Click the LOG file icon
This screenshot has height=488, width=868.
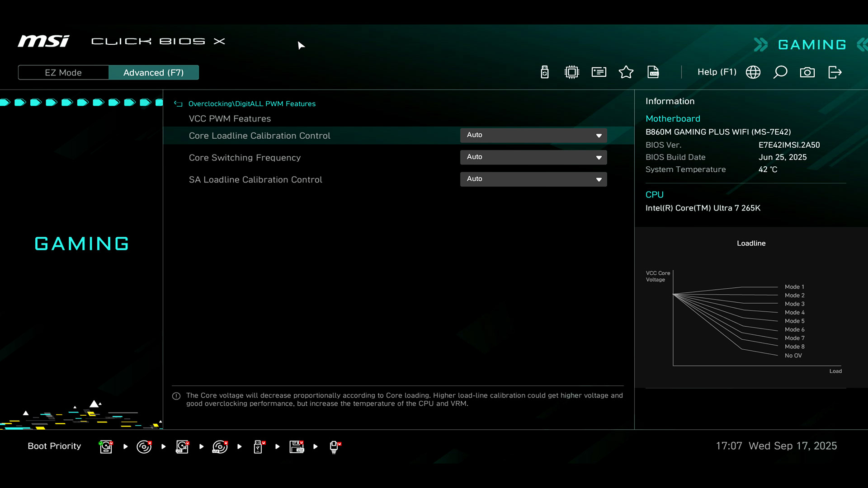click(653, 72)
